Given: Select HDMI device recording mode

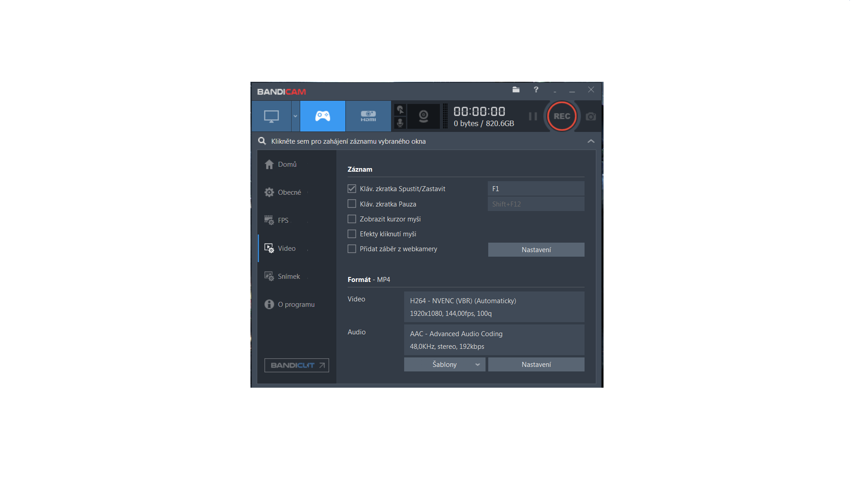Looking at the screenshot, I should (368, 116).
